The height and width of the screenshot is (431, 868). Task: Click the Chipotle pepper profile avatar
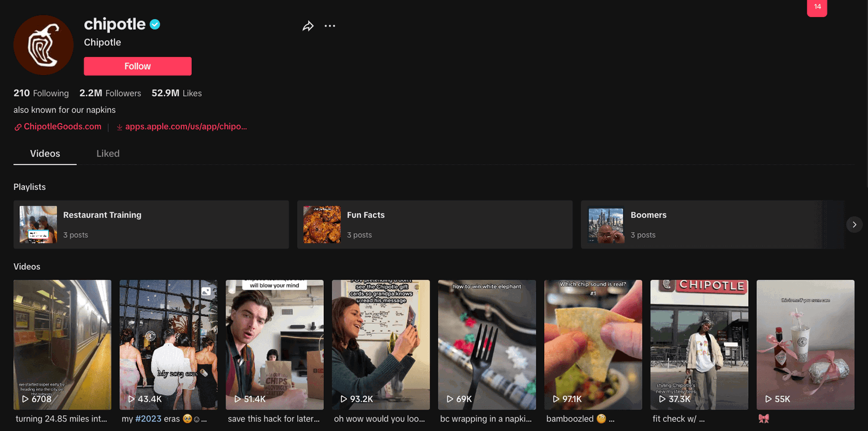click(43, 45)
